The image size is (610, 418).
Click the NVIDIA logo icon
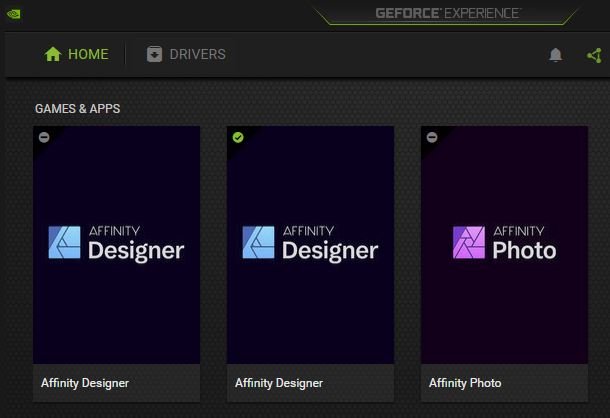tap(14, 14)
